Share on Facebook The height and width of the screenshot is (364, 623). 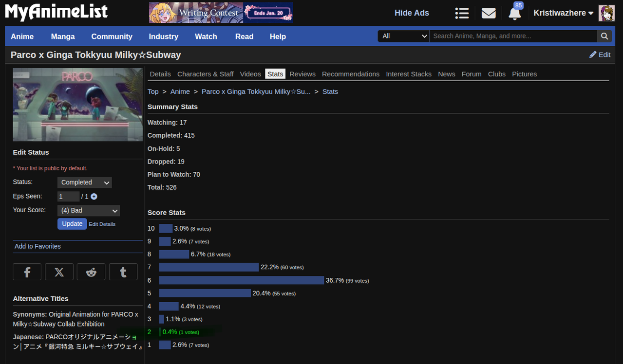point(27,272)
